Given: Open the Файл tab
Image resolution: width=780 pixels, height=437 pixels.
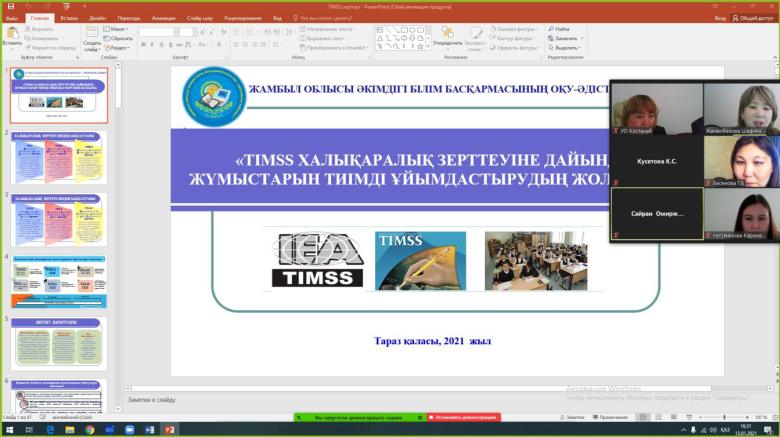Looking at the screenshot, I should 12,18.
